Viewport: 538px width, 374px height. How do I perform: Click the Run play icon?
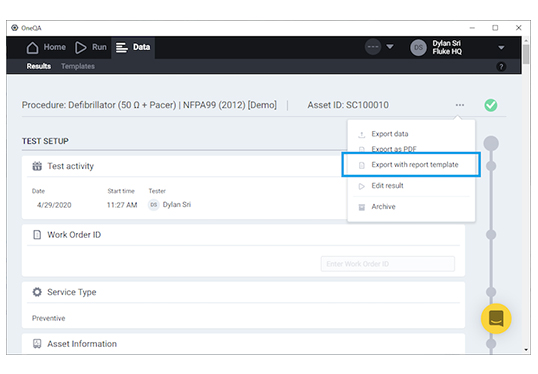coord(81,48)
